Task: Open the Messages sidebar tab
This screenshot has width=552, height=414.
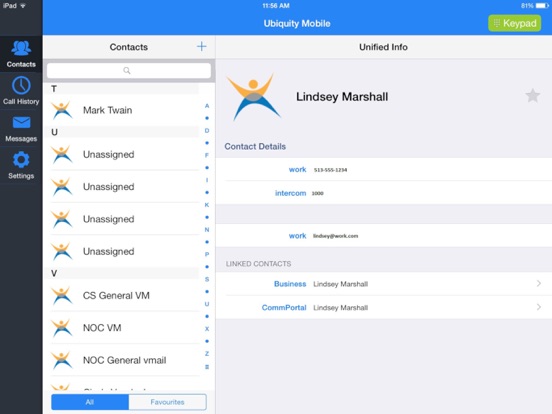Action: [21, 128]
